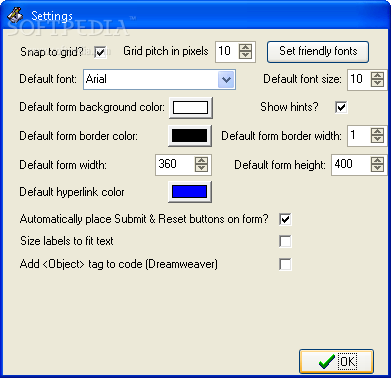Enable Size labels to fit text
Screen dimensions: 391x378
(285, 241)
